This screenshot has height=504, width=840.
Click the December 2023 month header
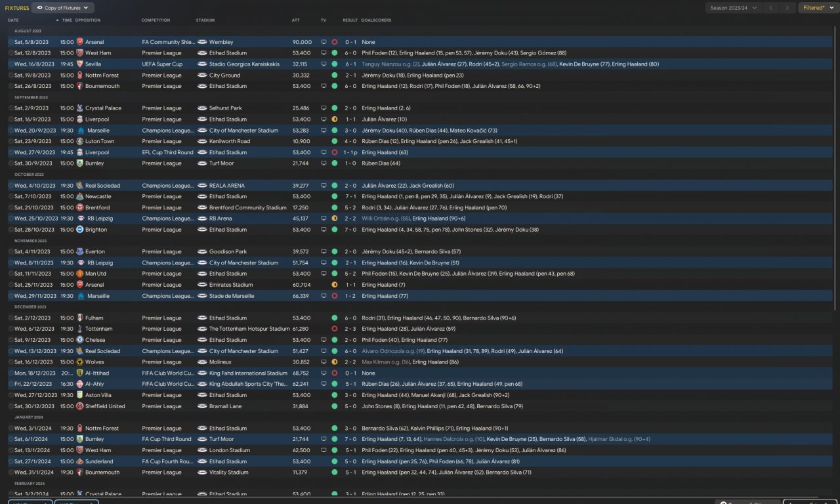(30, 306)
